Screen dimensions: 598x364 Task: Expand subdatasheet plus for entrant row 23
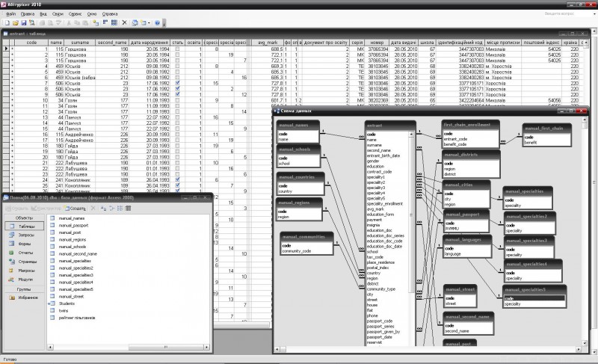pos(12,174)
